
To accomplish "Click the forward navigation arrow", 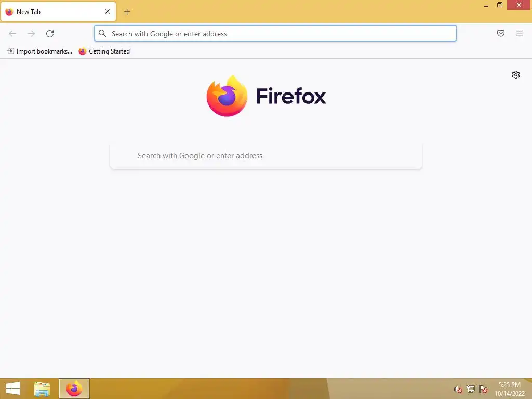I will click(31, 34).
